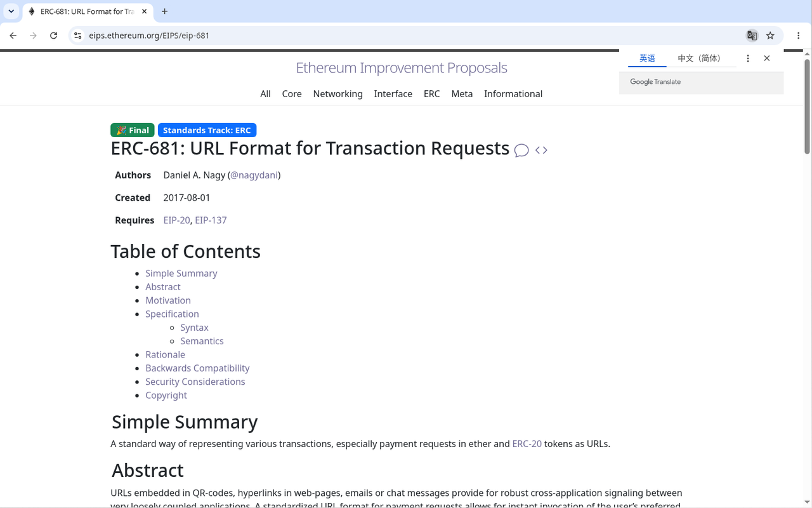Click the vertical page scrollbar thumb
The width and height of the screenshot is (812, 508).
pyautogui.click(x=808, y=106)
